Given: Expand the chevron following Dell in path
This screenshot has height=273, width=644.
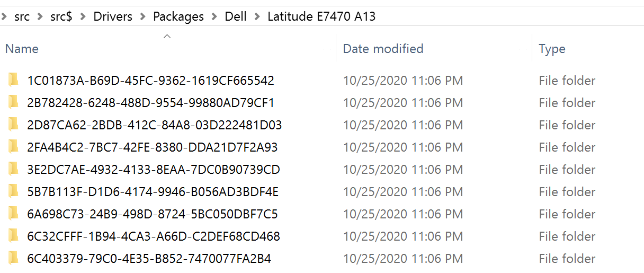Looking at the screenshot, I should coord(257,17).
